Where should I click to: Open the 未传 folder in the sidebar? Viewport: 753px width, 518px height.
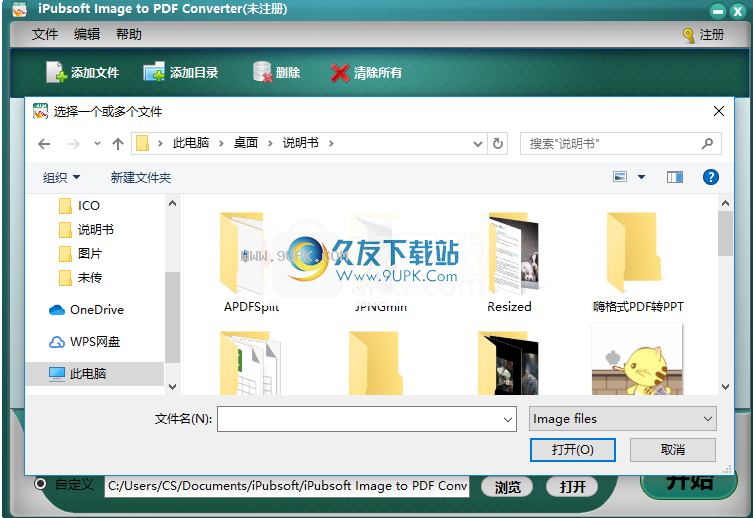tap(80, 277)
